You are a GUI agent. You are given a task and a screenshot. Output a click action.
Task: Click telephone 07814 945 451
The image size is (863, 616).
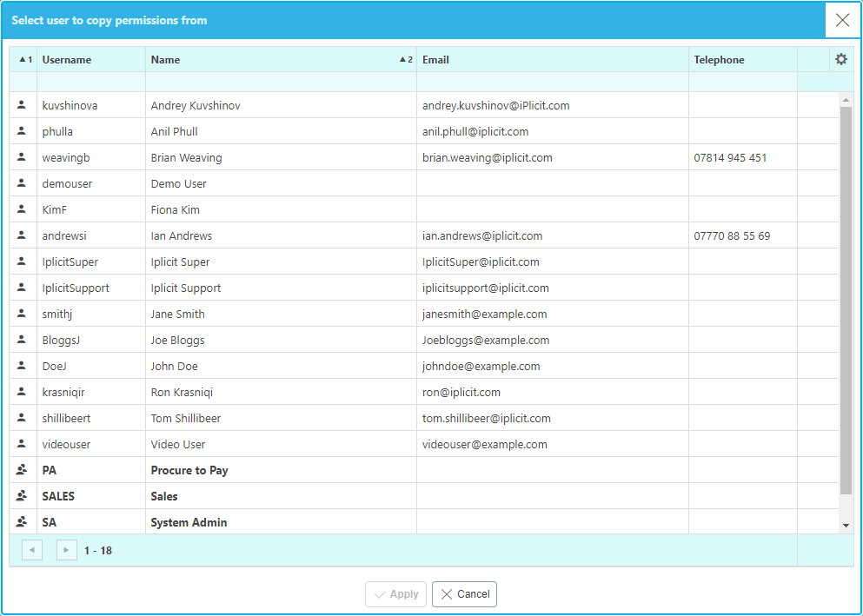point(730,158)
